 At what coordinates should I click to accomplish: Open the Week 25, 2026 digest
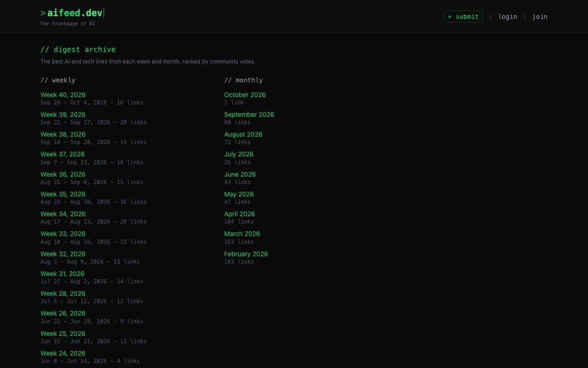pos(63,333)
